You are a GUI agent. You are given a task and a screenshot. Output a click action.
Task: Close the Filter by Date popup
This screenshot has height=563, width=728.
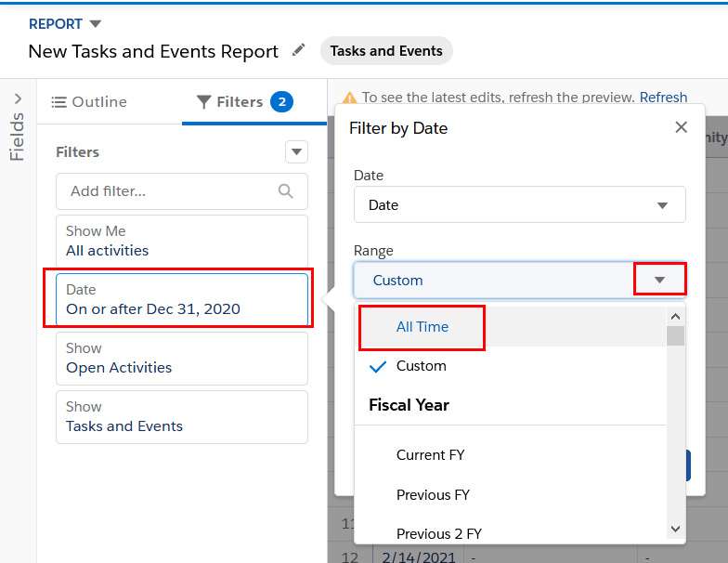click(x=681, y=127)
